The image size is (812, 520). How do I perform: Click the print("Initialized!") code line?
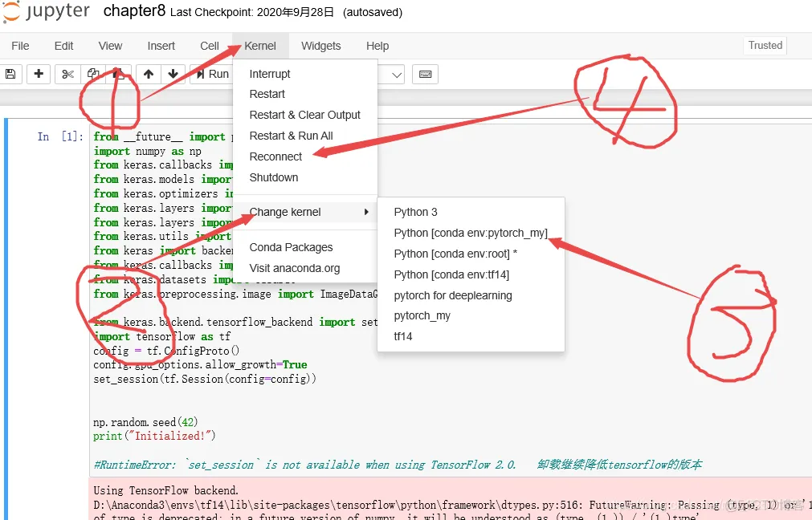[154, 436]
